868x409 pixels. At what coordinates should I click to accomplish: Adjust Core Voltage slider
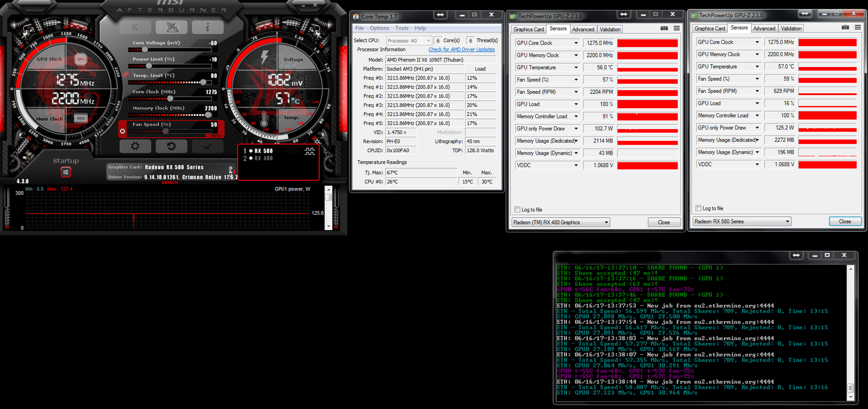coord(145,50)
